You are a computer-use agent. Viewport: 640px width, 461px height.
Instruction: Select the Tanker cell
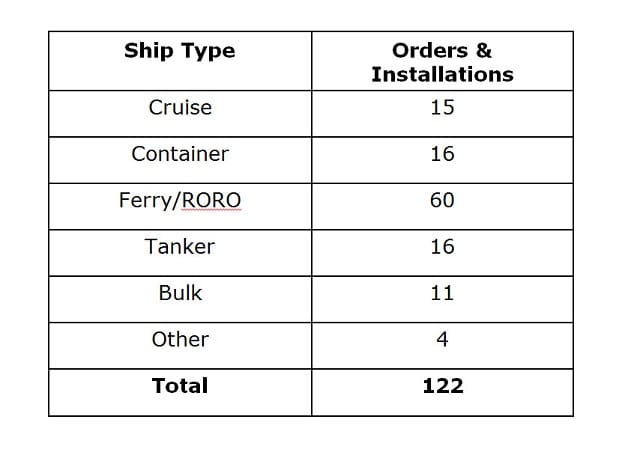pos(180,253)
